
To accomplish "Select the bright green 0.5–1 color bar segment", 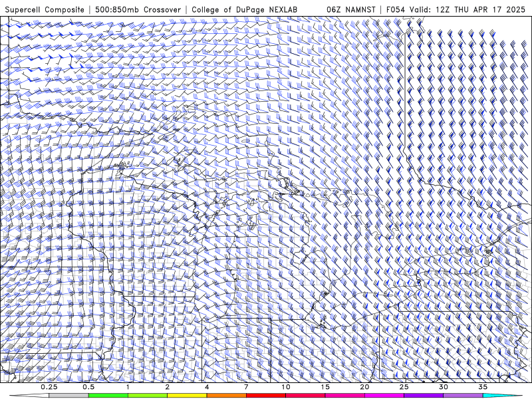I will [x=108, y=396].
